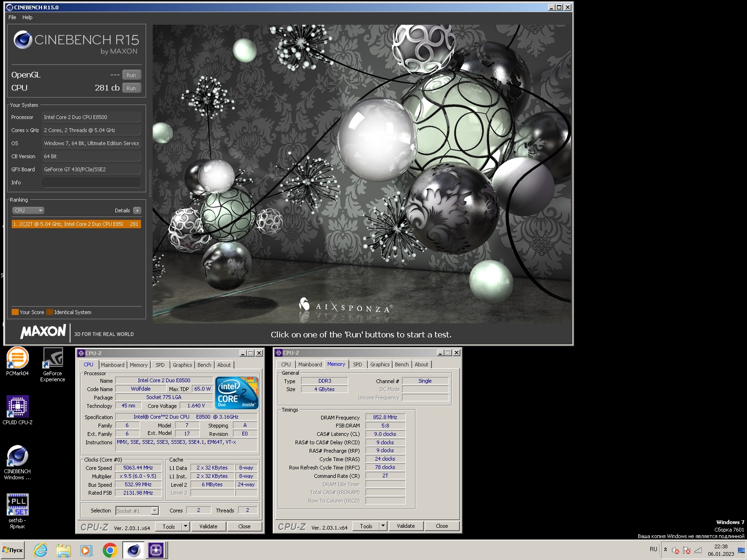The image size is (747, 560).
Task: Open Bench tab in left CPU-Z
Action: pos(204,365)
